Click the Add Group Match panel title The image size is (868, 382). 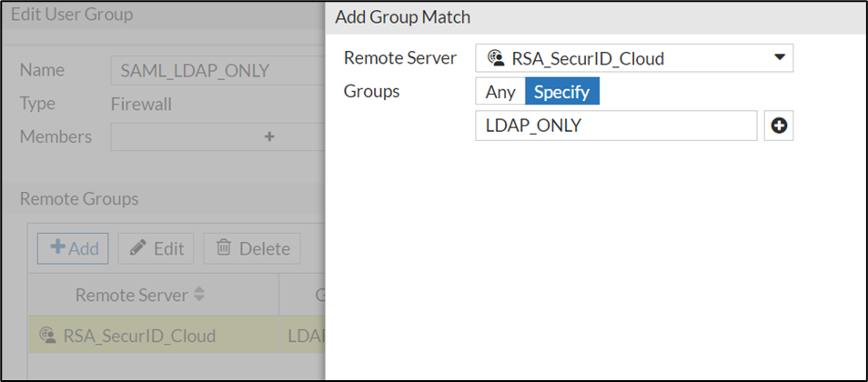click(402, 16)
